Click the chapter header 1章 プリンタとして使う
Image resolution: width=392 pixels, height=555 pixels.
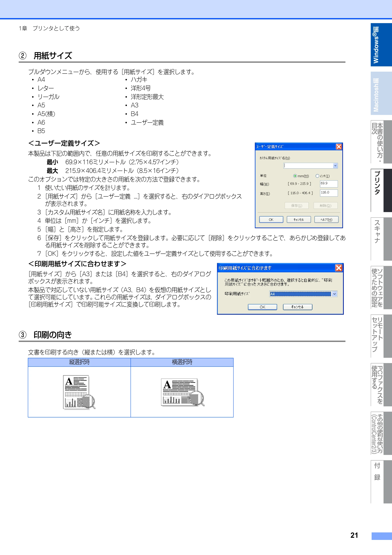point(49,28)
